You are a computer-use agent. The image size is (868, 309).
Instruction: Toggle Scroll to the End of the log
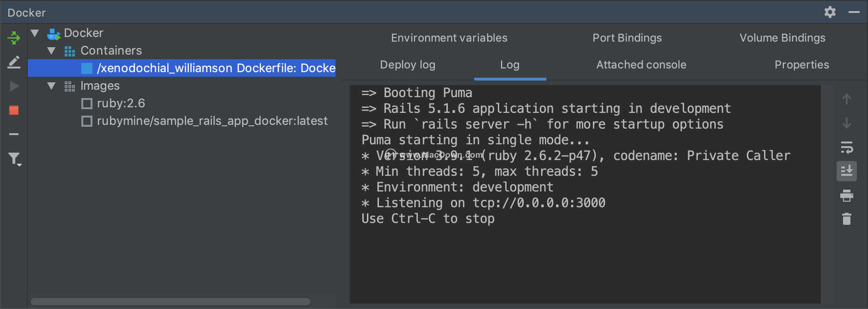pyautogui.click(x=847, y=171)
